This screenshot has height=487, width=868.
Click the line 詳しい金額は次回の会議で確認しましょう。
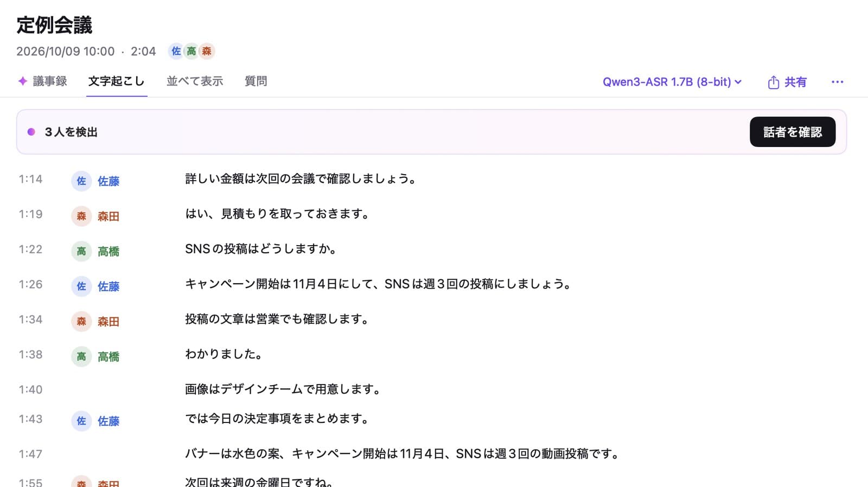pos(302,179)
